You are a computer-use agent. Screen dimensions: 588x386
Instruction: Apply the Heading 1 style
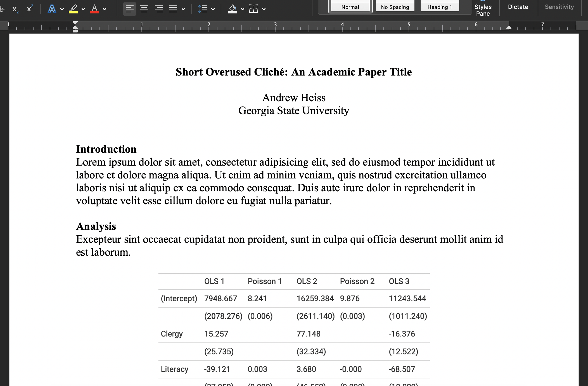[440, 7]
